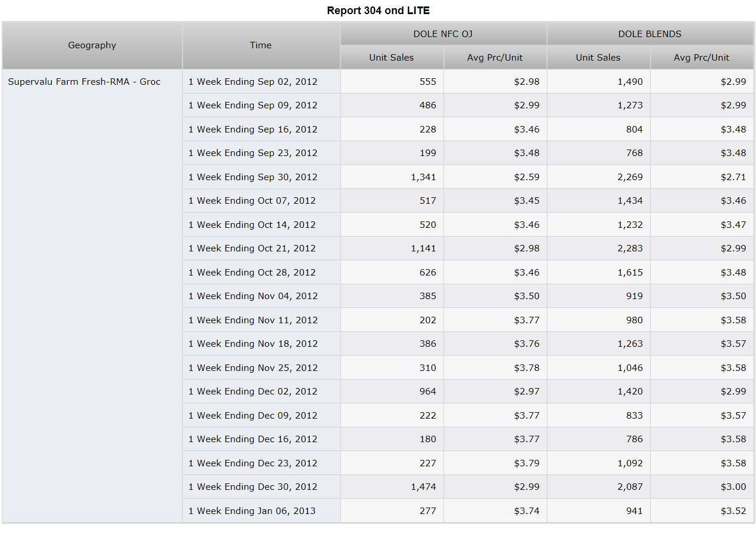Select row '1 Week Ending Nov 11, 2012'
Image resolution: width=756 pixels, height=557 pixels.
[x=261, y=320]
